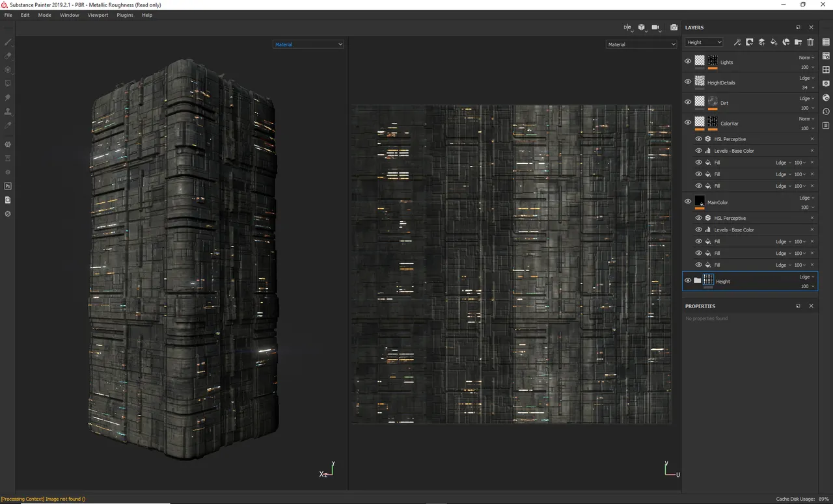Open the Edit menu
Screen dimensions: 833x504
tap(25, 15)
